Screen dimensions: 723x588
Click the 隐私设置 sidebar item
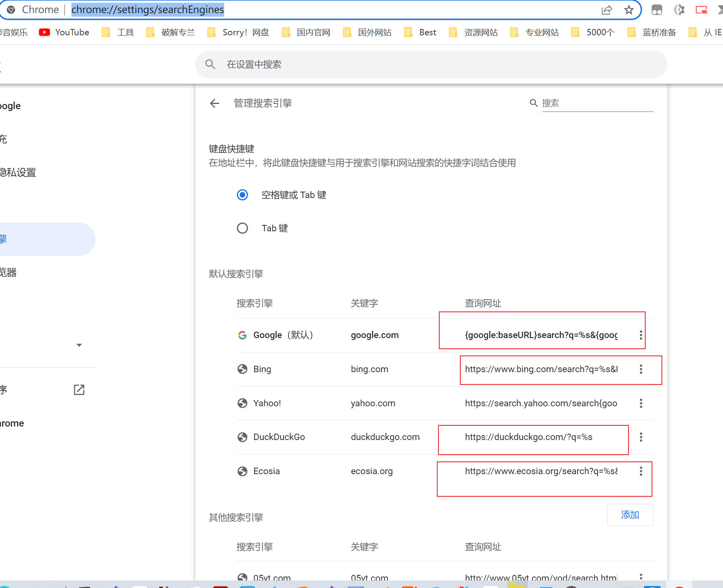click(18, 173)
